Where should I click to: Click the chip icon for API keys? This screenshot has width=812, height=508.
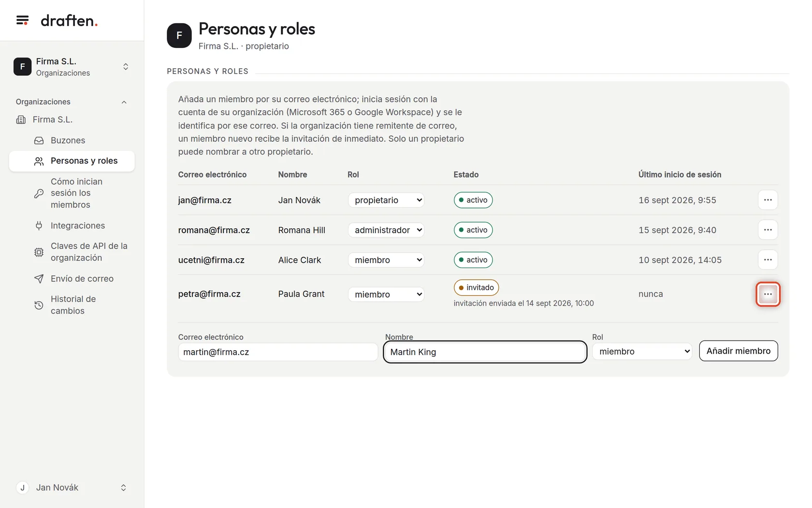pyautogui.click(x=39, y=252)
